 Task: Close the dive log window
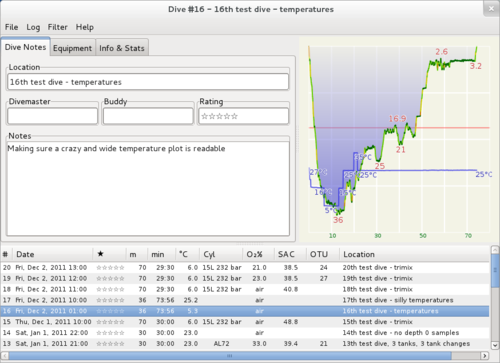tap(491, 9)
